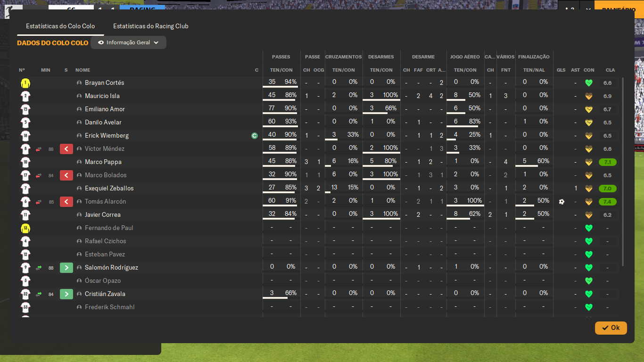Screen dimensions: 644x362
Task: Sort by the FNT column header
Action: 506,70
